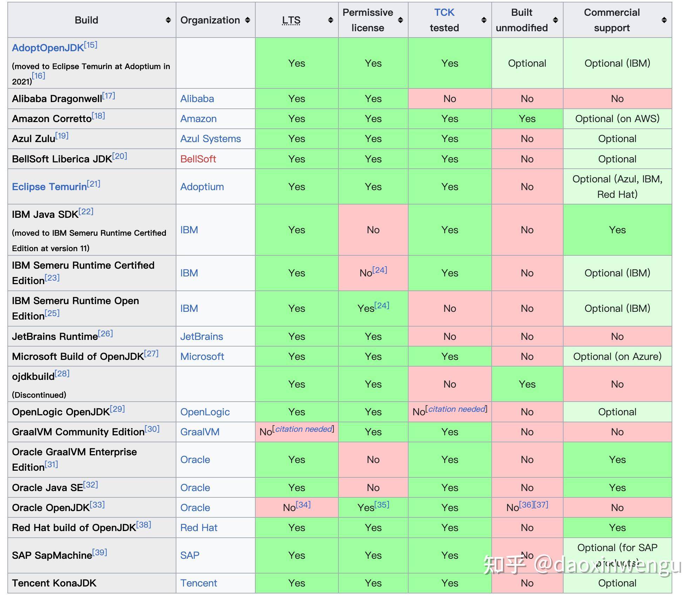
Task: Open the Amazon organization link
Action: 198,119
